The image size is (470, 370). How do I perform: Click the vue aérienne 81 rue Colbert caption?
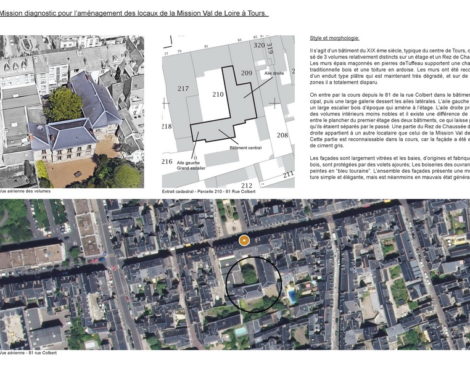click(28, 353)
